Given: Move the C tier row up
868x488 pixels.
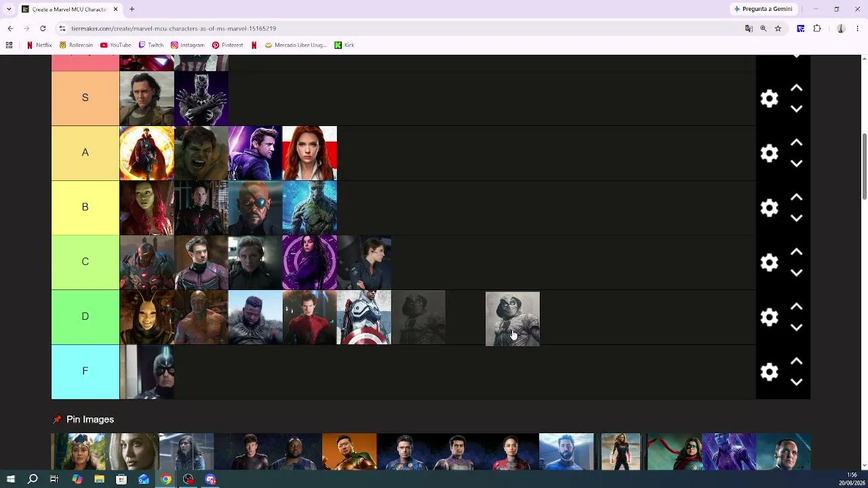Looking at the screenshot, I should click(797, 252).
